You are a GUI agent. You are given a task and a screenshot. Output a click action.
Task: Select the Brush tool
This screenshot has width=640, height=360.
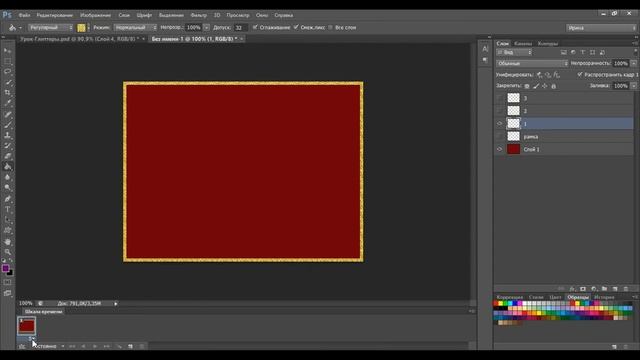(x=7, y=125)
